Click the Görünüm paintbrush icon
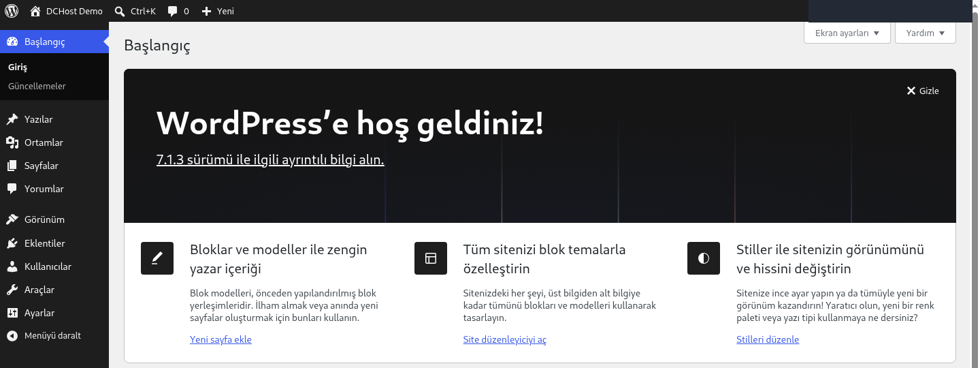The height and width of the screenshot is (368, 980). coord(12,219)
